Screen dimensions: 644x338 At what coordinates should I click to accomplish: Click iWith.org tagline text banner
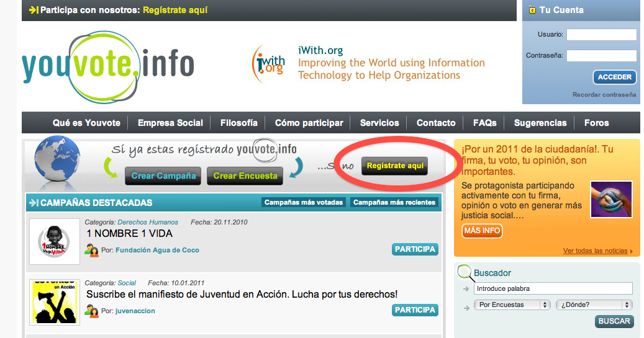pos(391,63)
